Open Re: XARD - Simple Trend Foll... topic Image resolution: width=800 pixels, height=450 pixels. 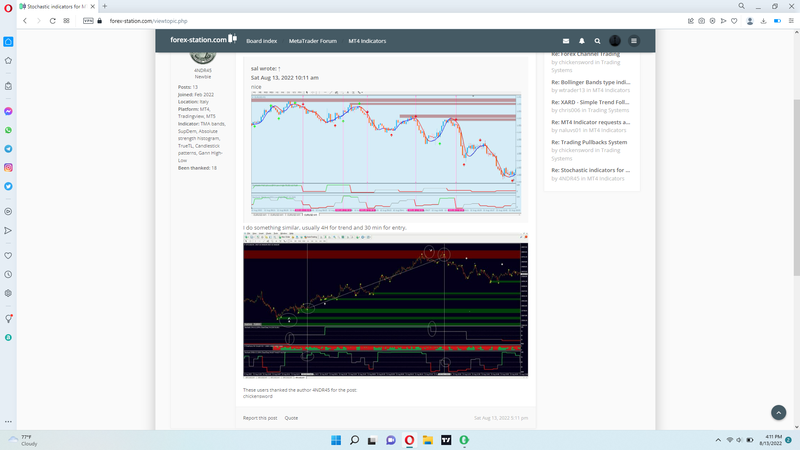tap(590, 102)
